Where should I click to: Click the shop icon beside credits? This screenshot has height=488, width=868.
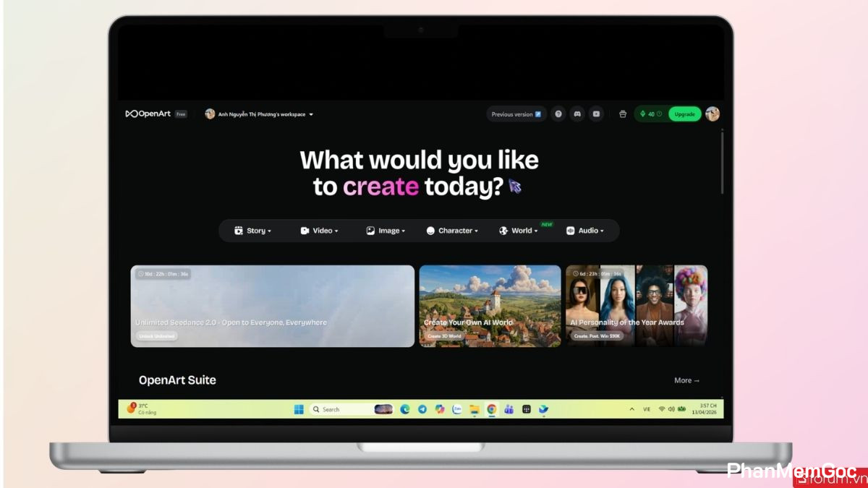pyautogui.click(x=623, y=114)
